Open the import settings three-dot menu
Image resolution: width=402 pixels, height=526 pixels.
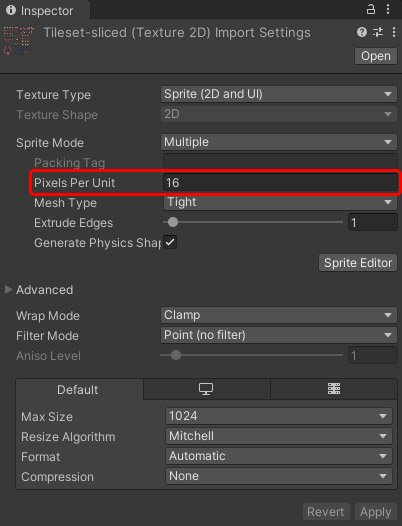click(x=394, y=32)
